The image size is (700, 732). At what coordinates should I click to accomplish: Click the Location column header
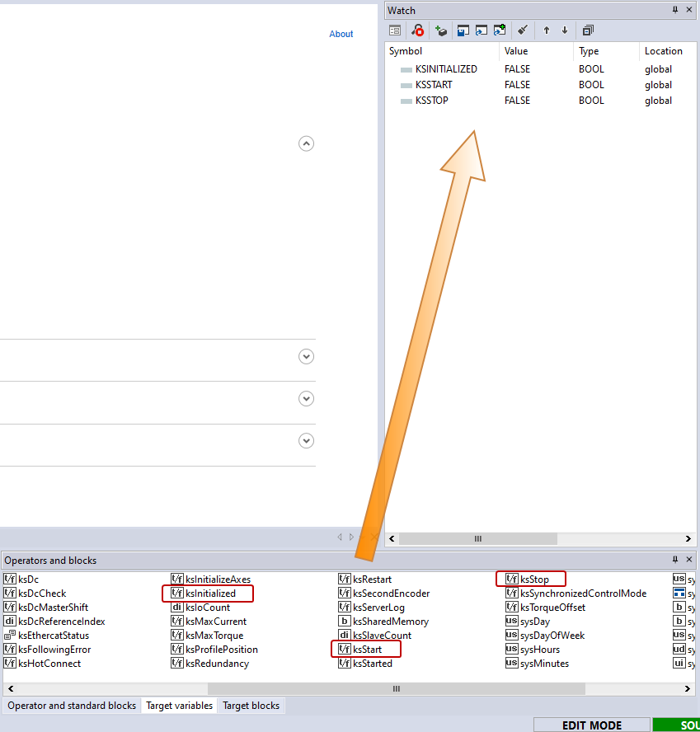coord(668,51)
